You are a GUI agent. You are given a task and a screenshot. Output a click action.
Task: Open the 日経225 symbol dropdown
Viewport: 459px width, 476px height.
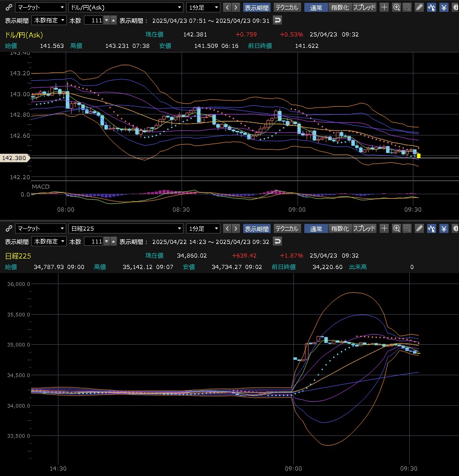pos(126,228)
